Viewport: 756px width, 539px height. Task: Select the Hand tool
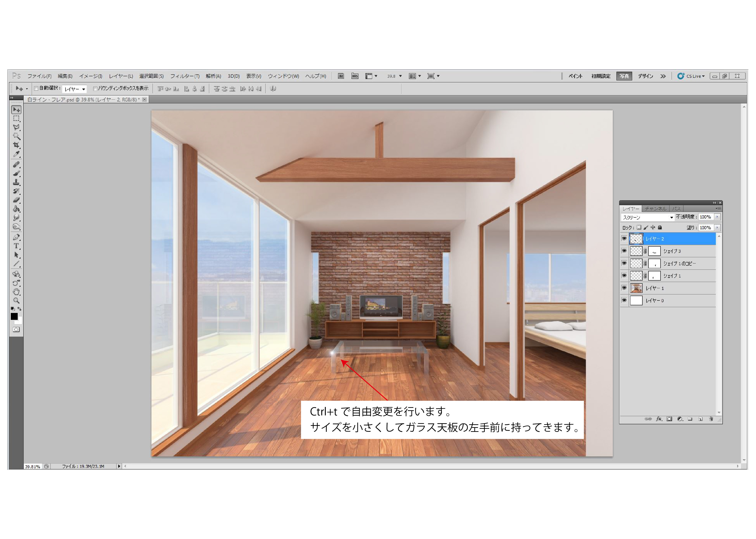tap(16, 292)
